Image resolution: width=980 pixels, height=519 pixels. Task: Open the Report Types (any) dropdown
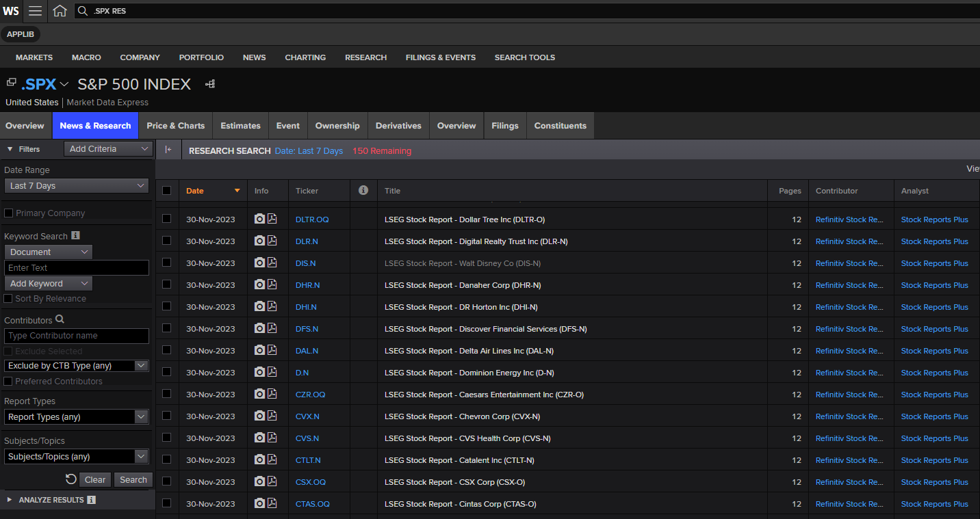click(76, 417)
